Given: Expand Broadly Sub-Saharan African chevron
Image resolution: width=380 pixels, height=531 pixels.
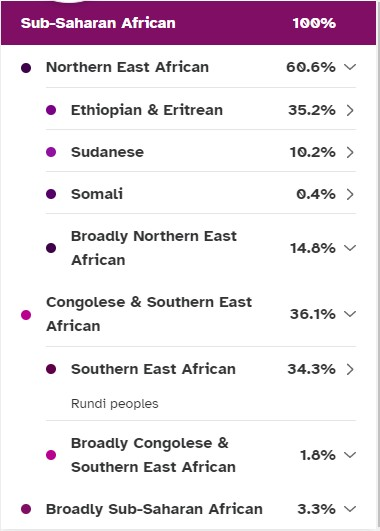Looking at the screenshot, I should coord(350,508).
